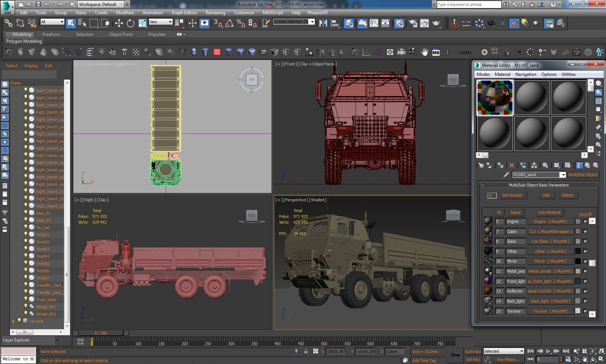
Task: Expand the Terrene layer in explorer
Action: [x=13, y=321]
